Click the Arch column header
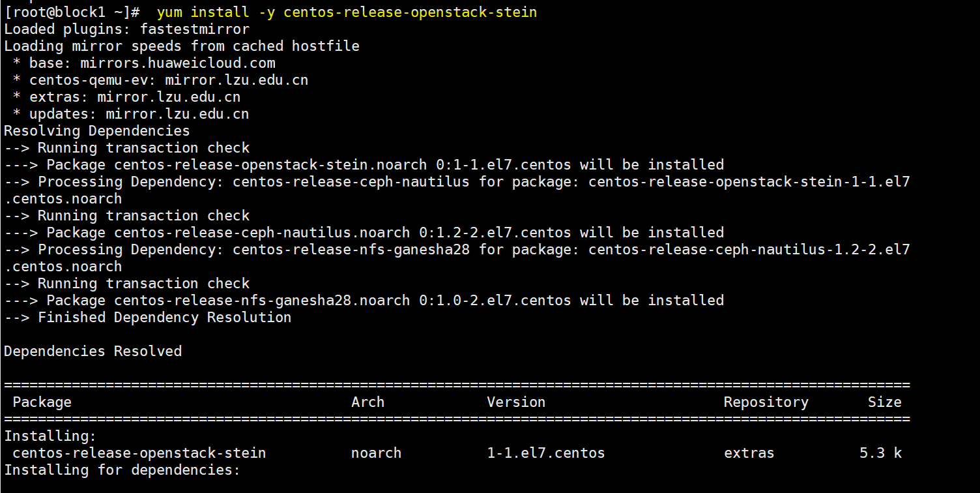Viewport: 980px width, 493px height. (x=367, y=402)
